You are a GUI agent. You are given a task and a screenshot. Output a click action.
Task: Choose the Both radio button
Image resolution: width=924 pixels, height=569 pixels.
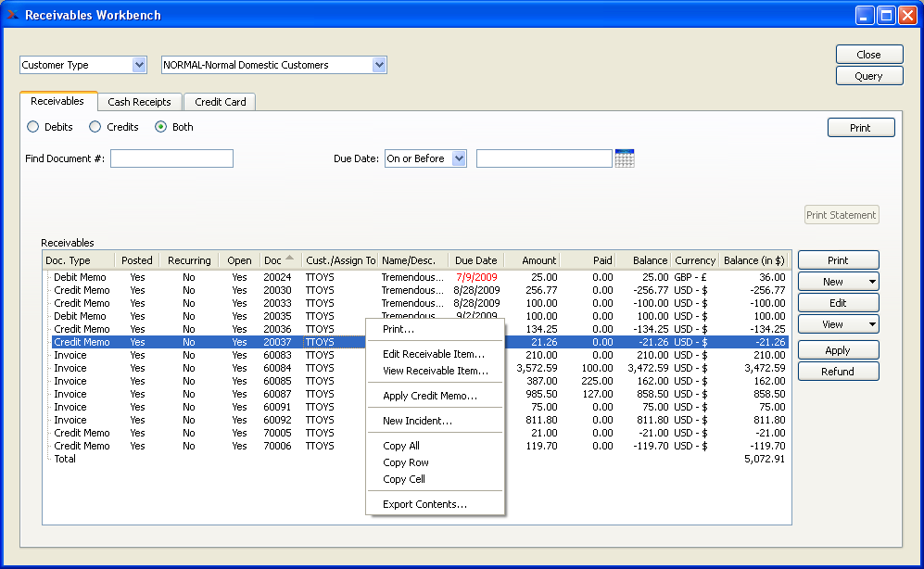[160, 127]
